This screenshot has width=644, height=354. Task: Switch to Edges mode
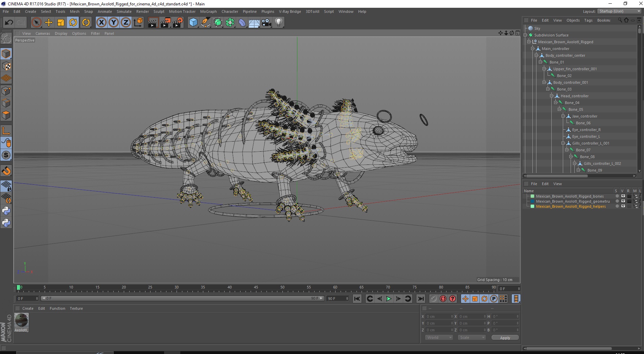(x=6, y=103)
